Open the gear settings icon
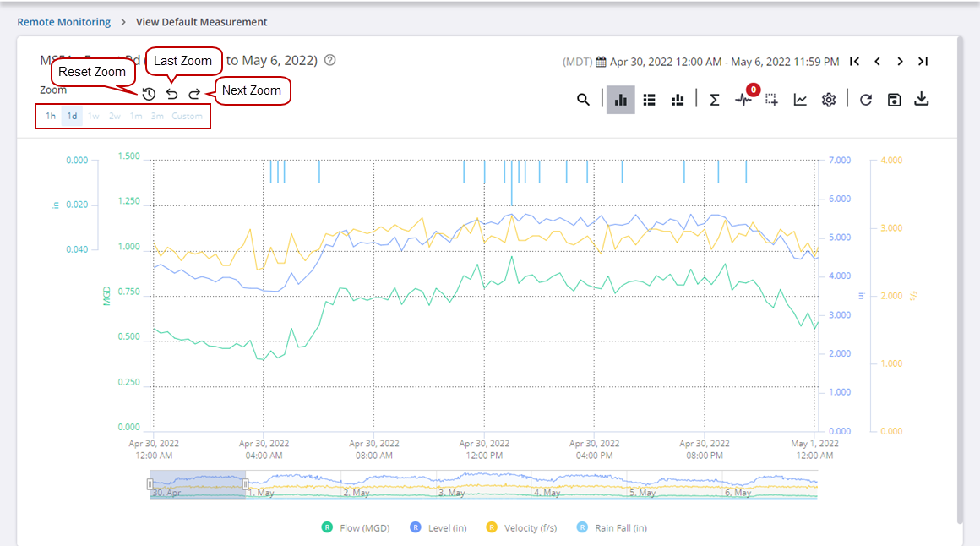980x546 pixels. pos(829,100)
